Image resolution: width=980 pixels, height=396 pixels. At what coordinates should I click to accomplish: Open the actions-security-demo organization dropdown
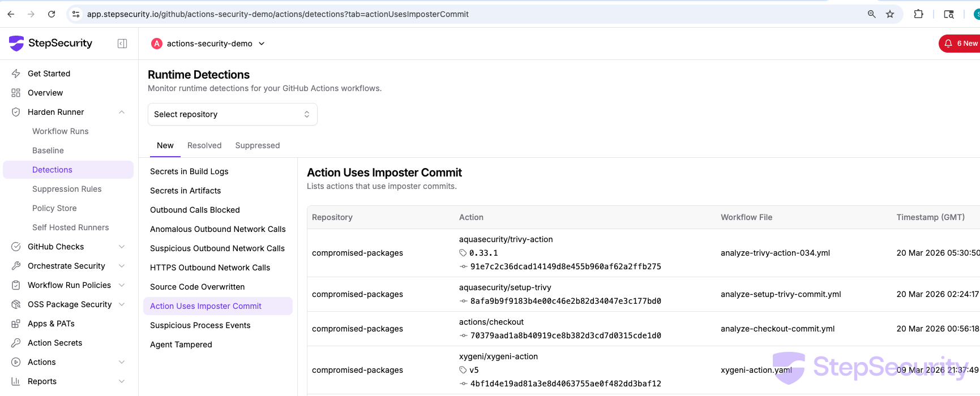(208, 44)
